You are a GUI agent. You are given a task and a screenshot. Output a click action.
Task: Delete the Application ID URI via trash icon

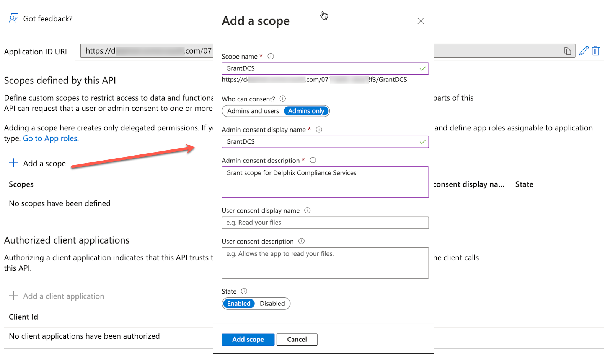pos(596,51)
